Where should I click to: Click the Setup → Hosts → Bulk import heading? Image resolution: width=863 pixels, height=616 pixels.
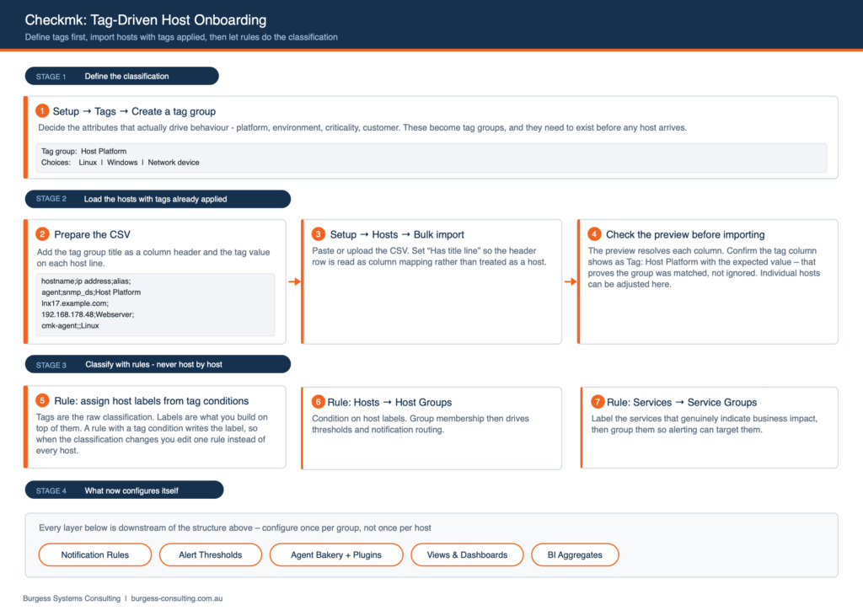click(397, 234)
